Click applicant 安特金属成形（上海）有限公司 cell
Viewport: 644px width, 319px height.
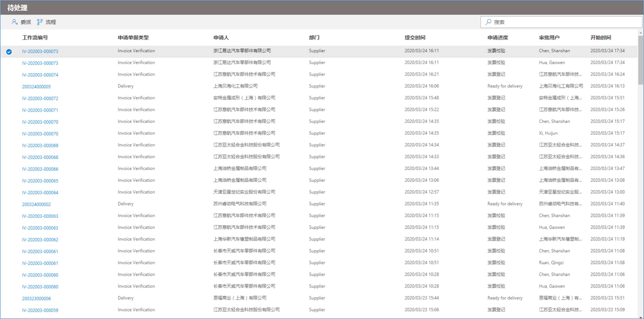(x=244, y=98)
